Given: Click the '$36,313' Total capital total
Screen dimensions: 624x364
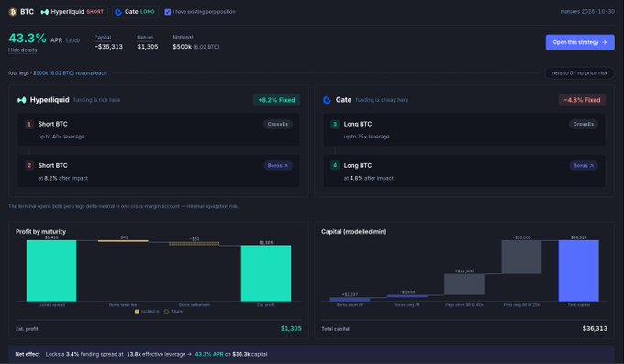Looking at the screenshot, I should coord(595,328).
